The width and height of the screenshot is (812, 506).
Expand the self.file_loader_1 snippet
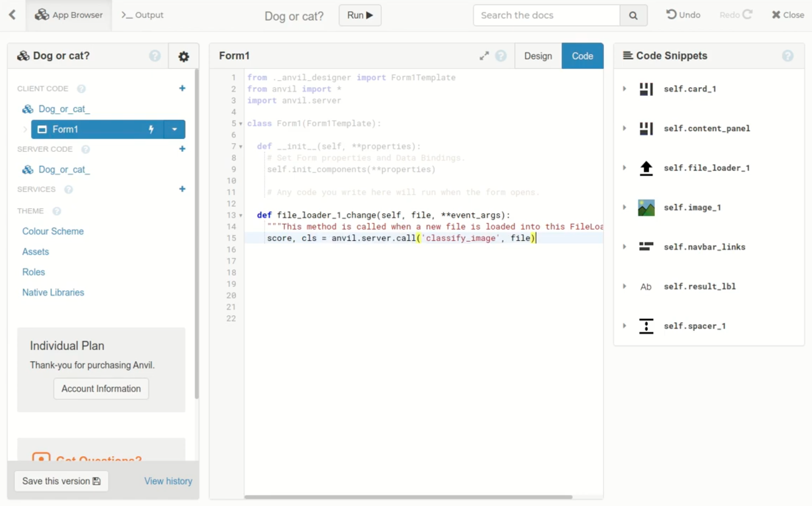point(624,168)
